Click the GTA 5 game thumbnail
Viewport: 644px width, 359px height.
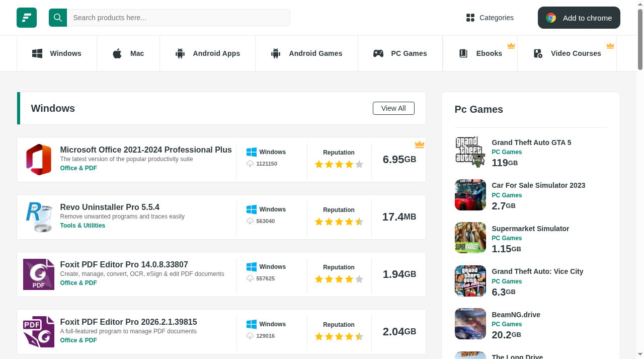[470, 152]
